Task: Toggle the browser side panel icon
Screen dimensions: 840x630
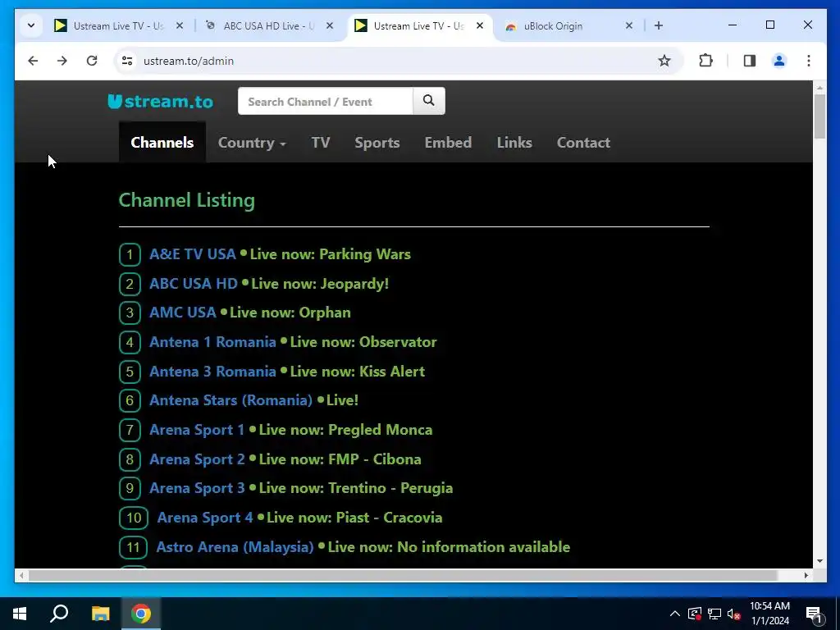Action: pos(750,61)
